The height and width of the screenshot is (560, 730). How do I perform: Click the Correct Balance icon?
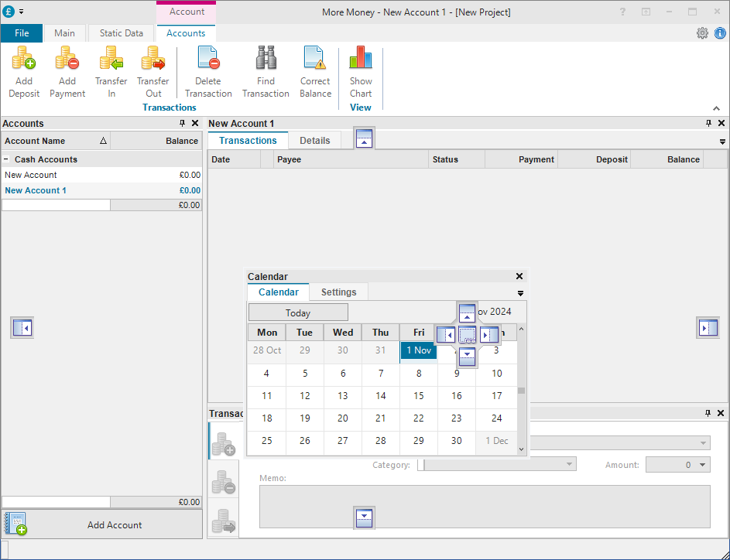(x=315, y=60)
